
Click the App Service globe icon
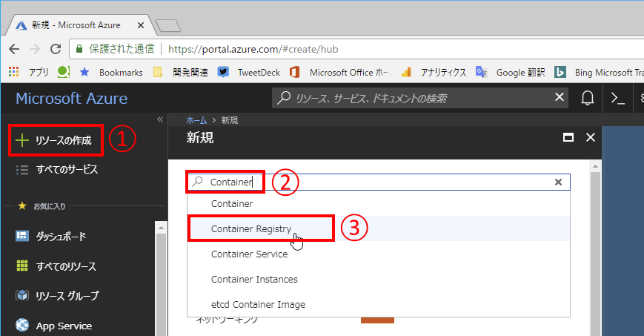[22, 325]
